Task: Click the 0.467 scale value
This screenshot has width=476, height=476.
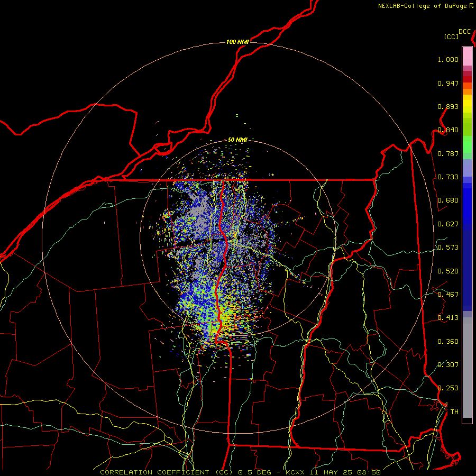Action: click(x=448, y=295)
